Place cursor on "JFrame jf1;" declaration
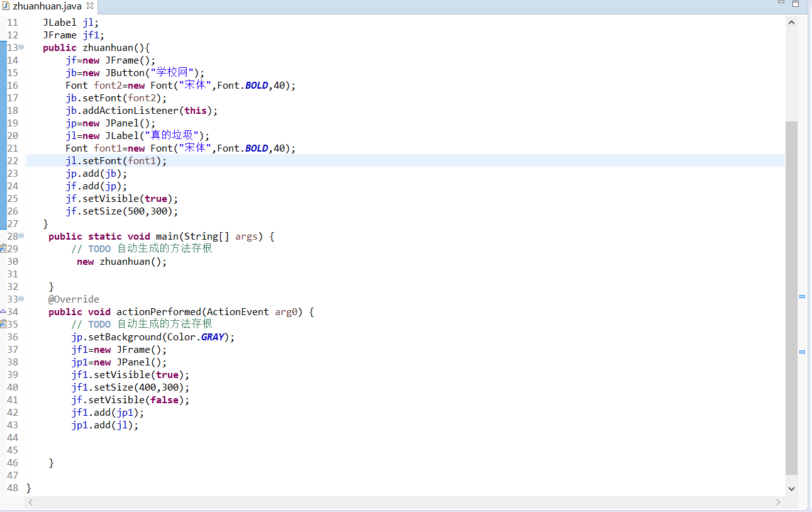 tap(74, 35)
